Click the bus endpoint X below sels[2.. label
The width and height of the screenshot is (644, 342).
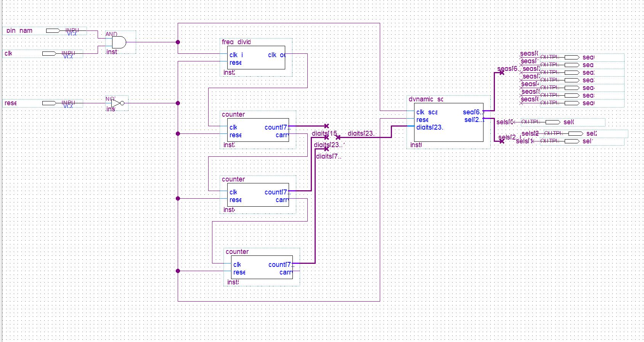[502, 141]
